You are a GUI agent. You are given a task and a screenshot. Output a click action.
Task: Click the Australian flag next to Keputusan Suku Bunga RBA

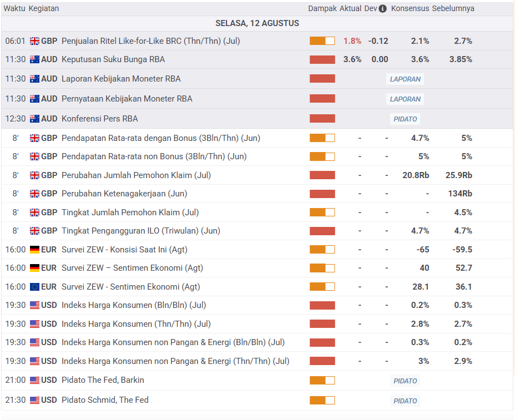(34, 59)
